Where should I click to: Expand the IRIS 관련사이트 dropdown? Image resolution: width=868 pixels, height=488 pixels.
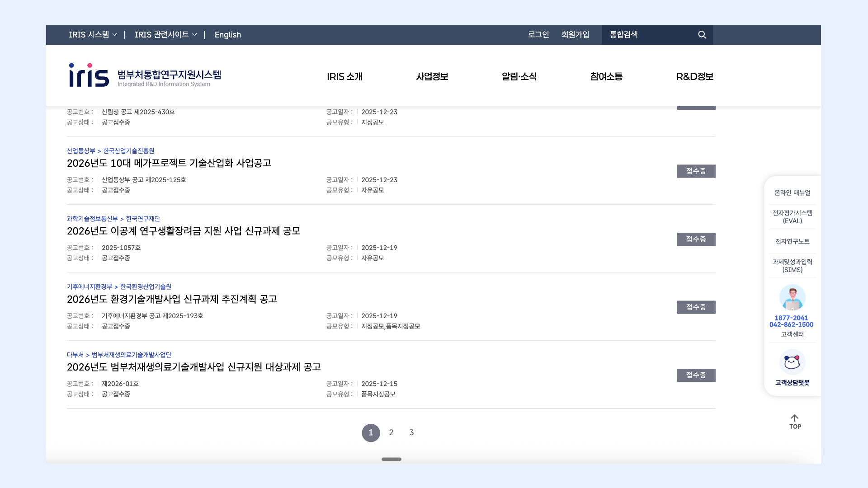165,35
